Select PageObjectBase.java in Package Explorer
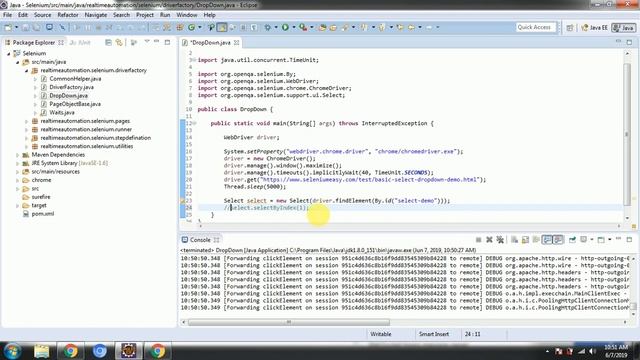 [75, 104]
